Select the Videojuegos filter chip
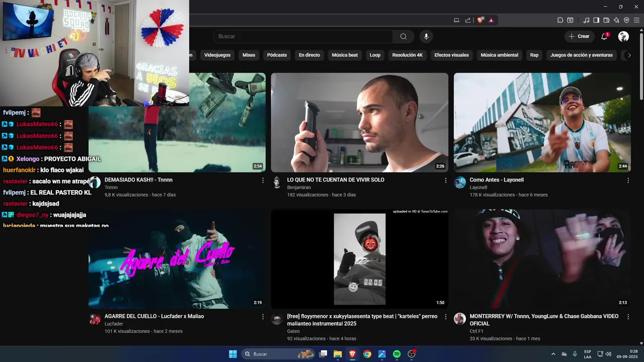The height and width of the screenshot is (362, 644). (x=217, y=55)
